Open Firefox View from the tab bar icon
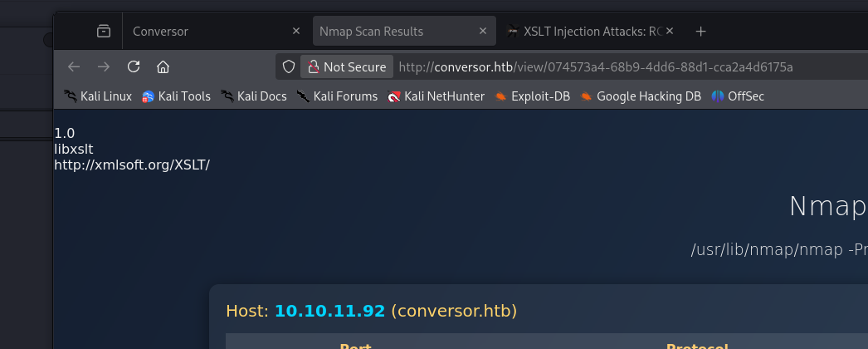The height and width of the screenshot is (349, 868). 104,31
